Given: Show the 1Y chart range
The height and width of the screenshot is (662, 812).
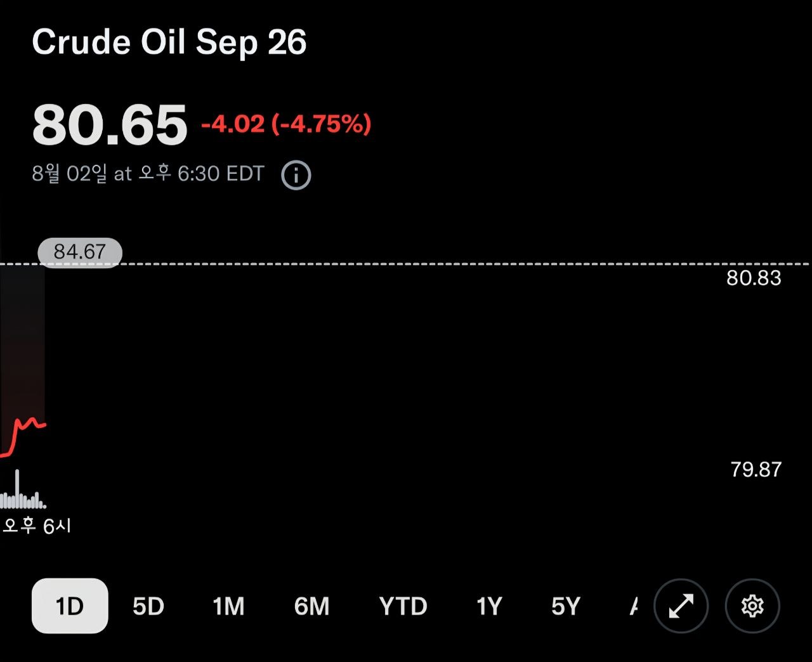Looking at the screenshot, I should tap(489, 607).
